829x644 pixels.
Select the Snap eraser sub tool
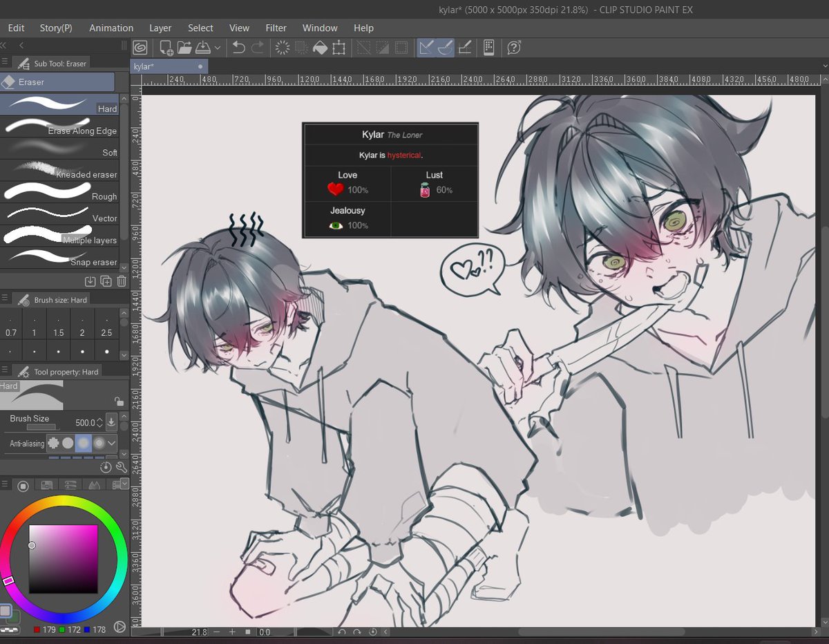click(x=59, y=257)
